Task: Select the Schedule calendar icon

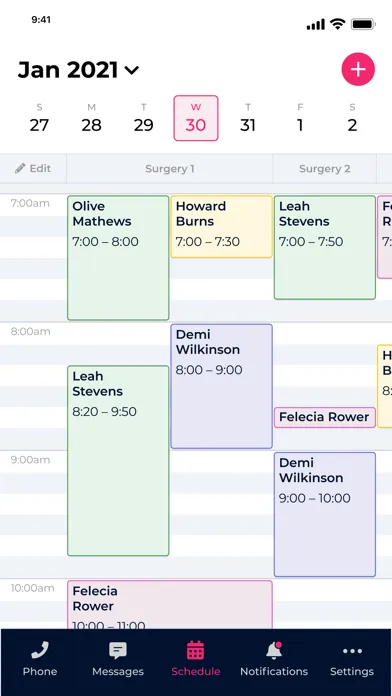Action: [x=195, y=650]
